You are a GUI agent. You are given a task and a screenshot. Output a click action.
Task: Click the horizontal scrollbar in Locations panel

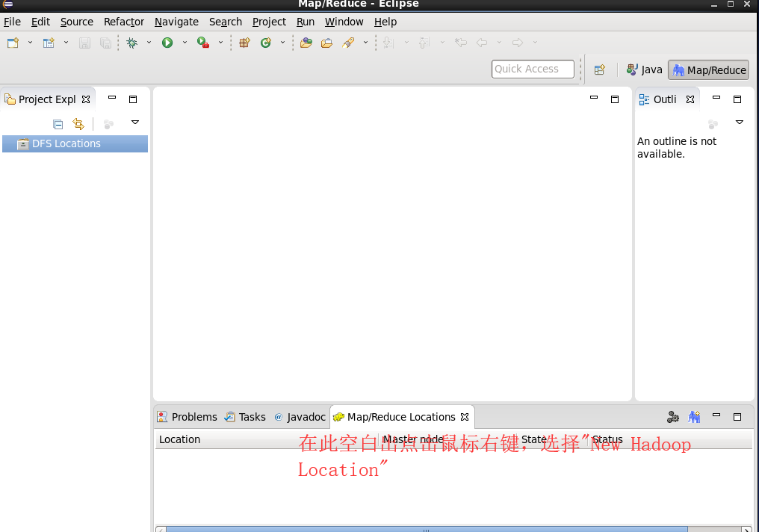click(427, 529)
